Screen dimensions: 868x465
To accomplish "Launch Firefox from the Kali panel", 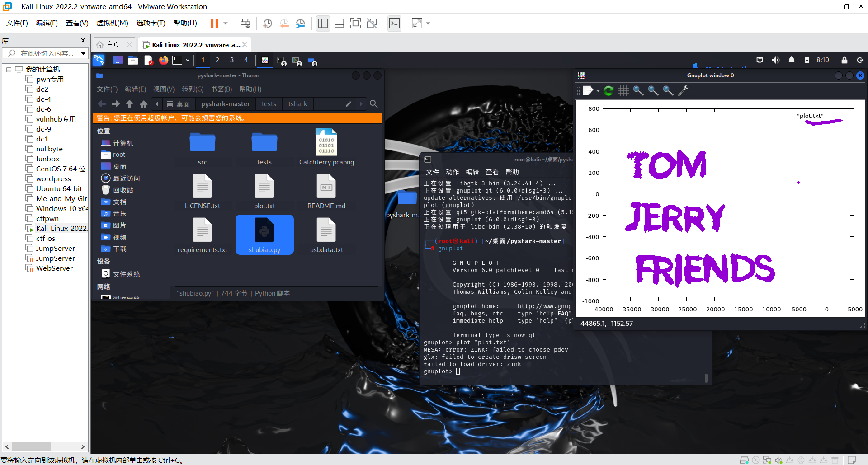I will coord(163,60).
